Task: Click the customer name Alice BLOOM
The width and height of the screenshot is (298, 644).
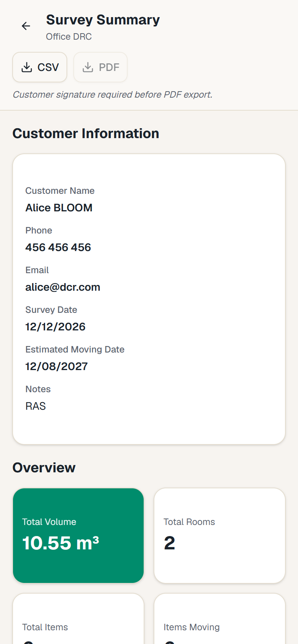Action: tap(59, 208)
